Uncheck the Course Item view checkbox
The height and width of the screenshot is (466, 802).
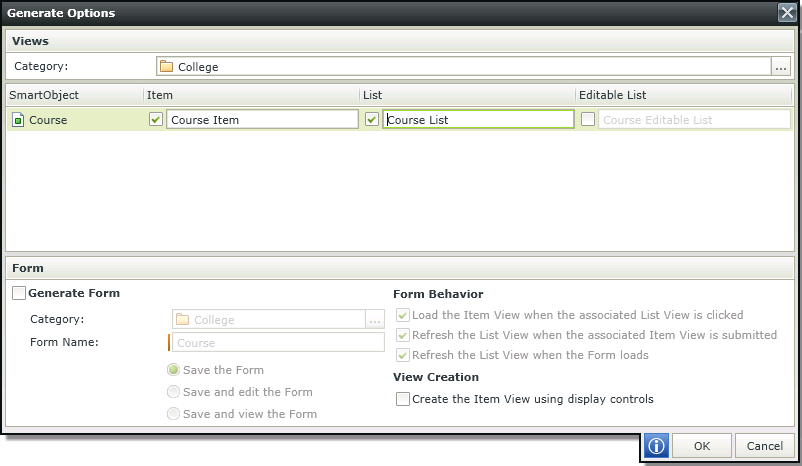[x=156, y=119]
